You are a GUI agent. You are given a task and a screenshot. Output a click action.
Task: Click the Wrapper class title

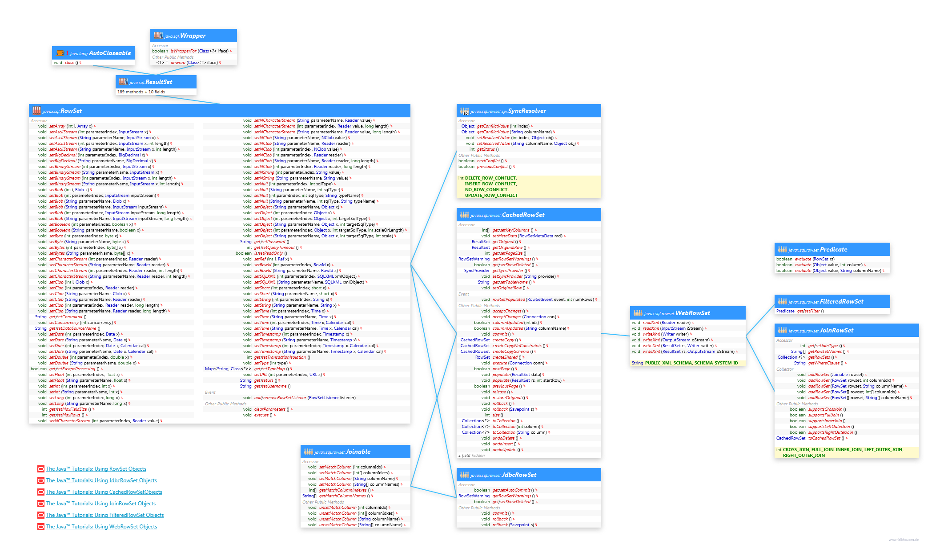coord(193,36)
